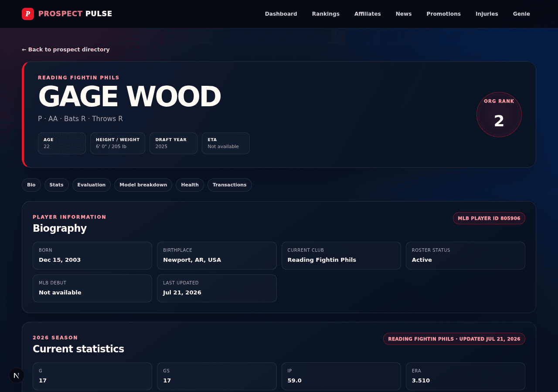Open the News page

pyautogui.click(x=404, y=14)
